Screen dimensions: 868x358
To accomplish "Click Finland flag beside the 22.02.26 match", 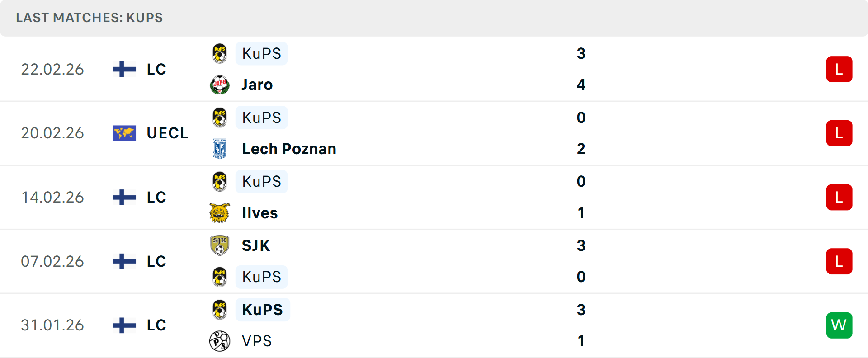I will (124, 69).
